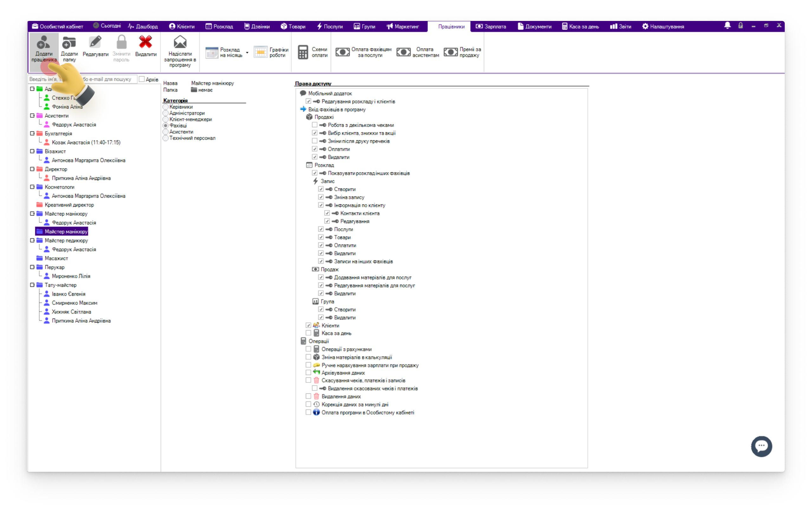812x508 pixels.
Task: Open Розклад на місяць calendar icon
Action: (212, 52)
